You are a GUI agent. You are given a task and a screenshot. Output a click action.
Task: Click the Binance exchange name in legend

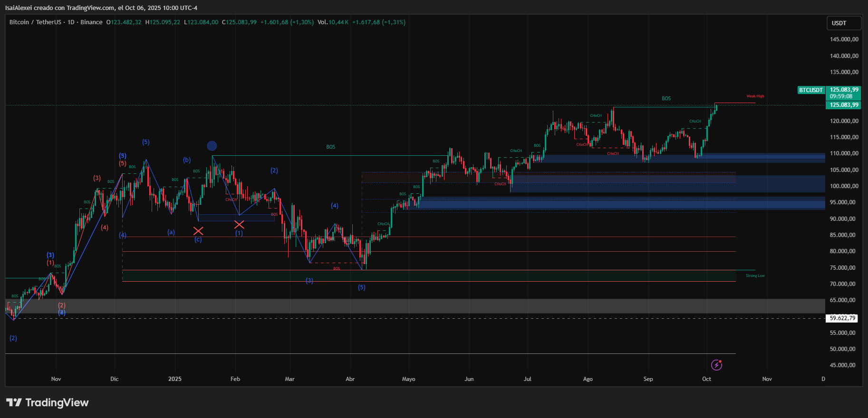tap(91, 22)
